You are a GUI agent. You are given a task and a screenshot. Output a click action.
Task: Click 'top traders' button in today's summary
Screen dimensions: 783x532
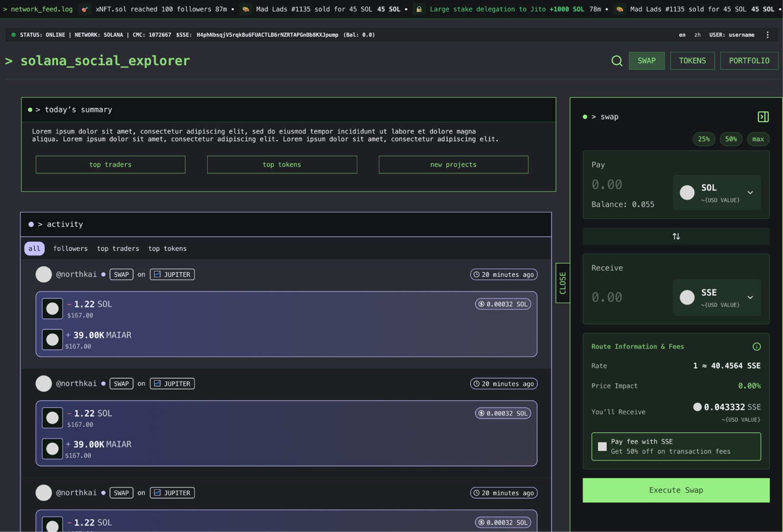pos(111,164)
